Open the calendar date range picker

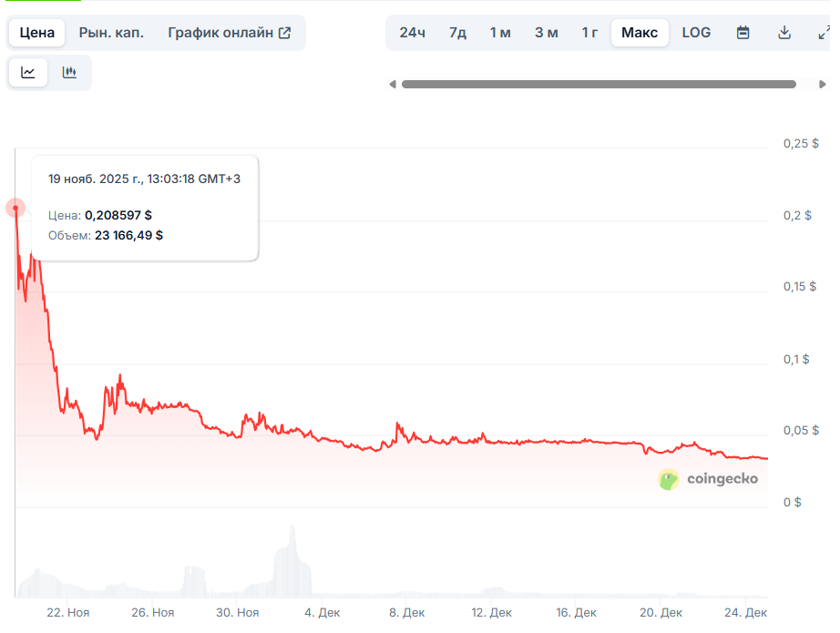[x=743, y=33]
